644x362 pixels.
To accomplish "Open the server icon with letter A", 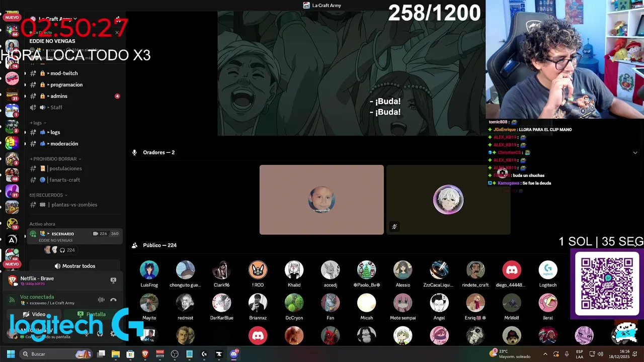I will point(12,240).
